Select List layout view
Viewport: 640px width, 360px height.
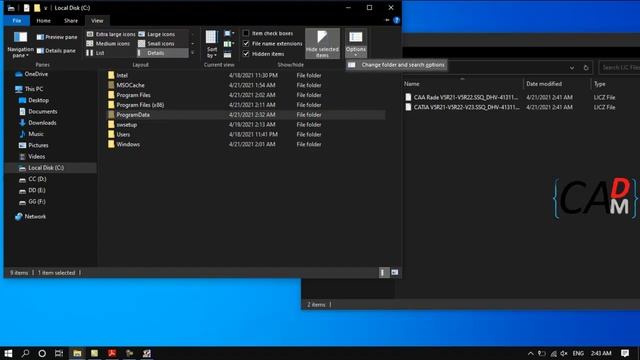coord(96,53)
